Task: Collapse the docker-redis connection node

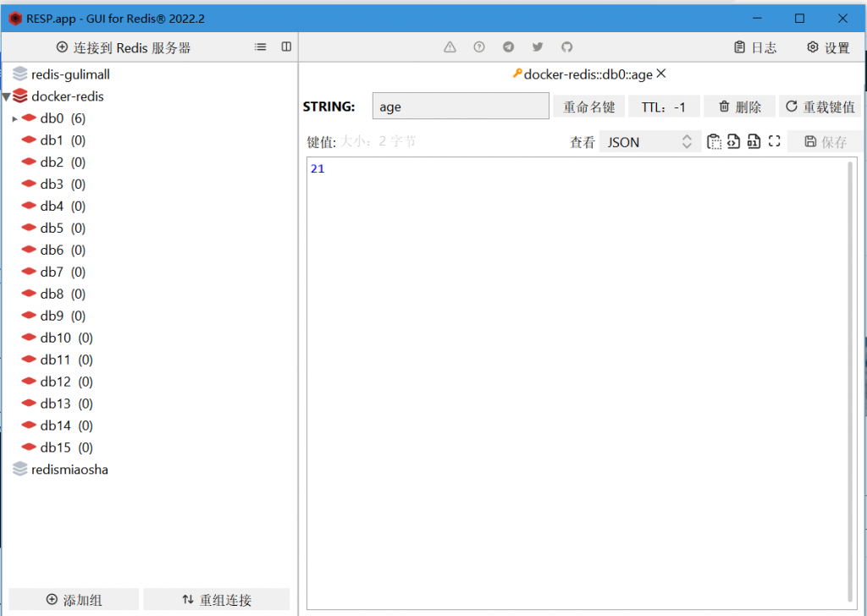Action: point(7,96)
